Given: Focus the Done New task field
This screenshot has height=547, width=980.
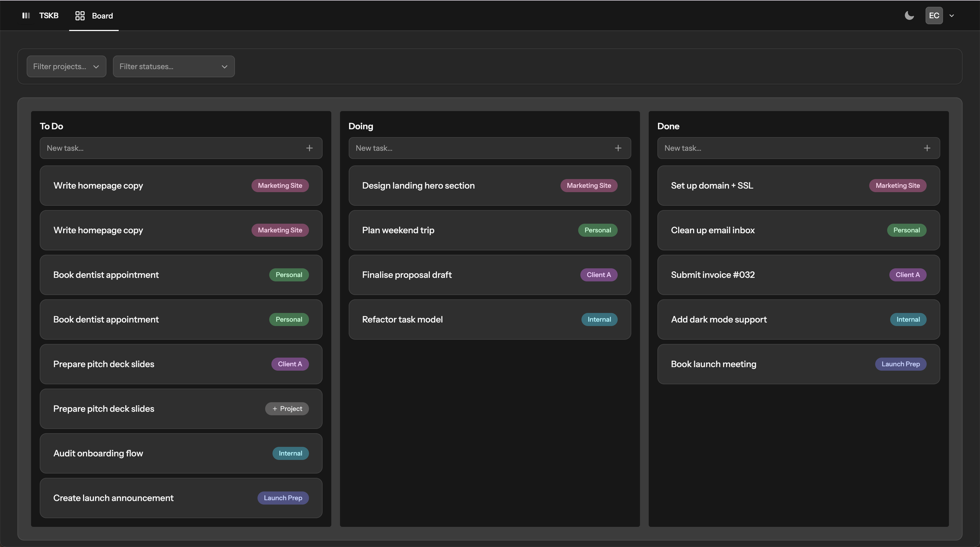Looking at the screenshot, I should [x=798, y=148].
